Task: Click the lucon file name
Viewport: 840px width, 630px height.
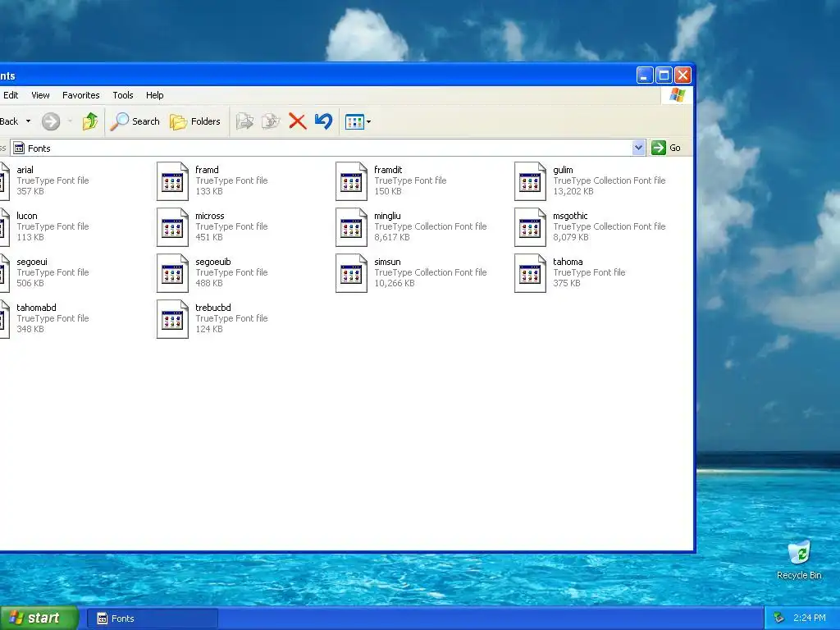Action: (27, 216)
